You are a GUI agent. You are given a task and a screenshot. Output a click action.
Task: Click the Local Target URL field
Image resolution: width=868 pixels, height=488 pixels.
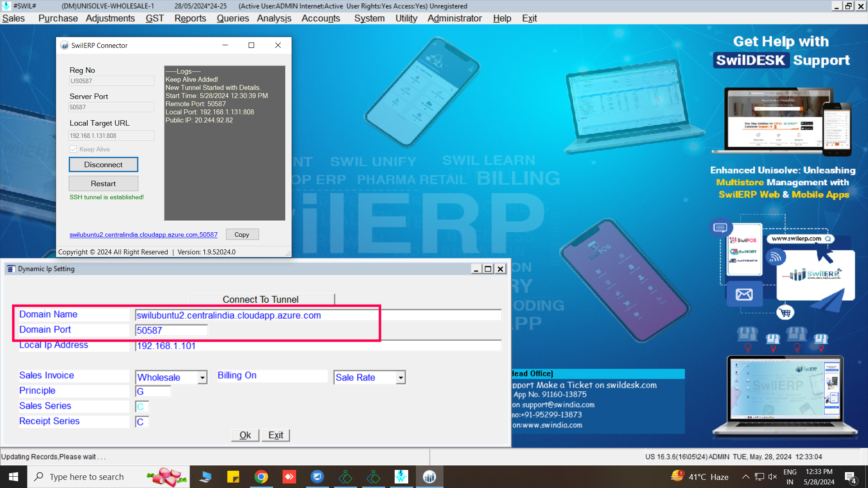point(111,136)
